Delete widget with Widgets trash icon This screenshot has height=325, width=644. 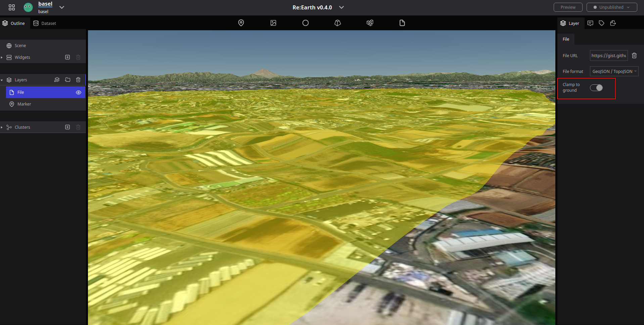click(78, 57)
